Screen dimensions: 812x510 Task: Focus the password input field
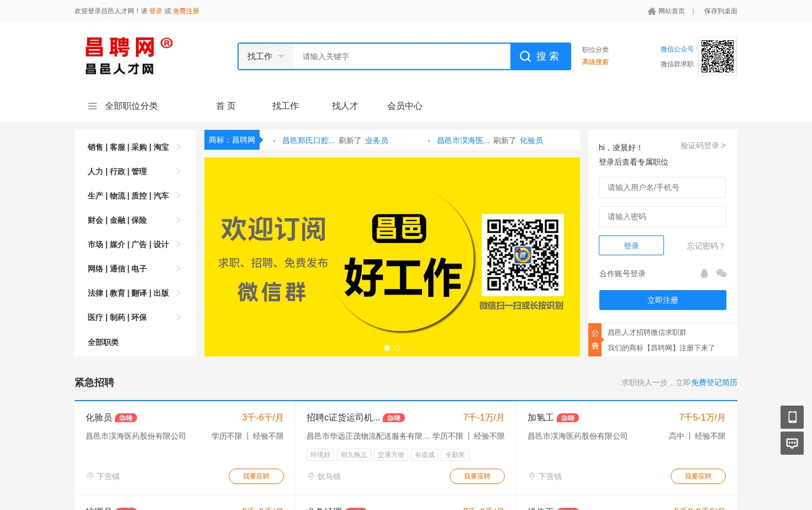(x=662, y=217)
